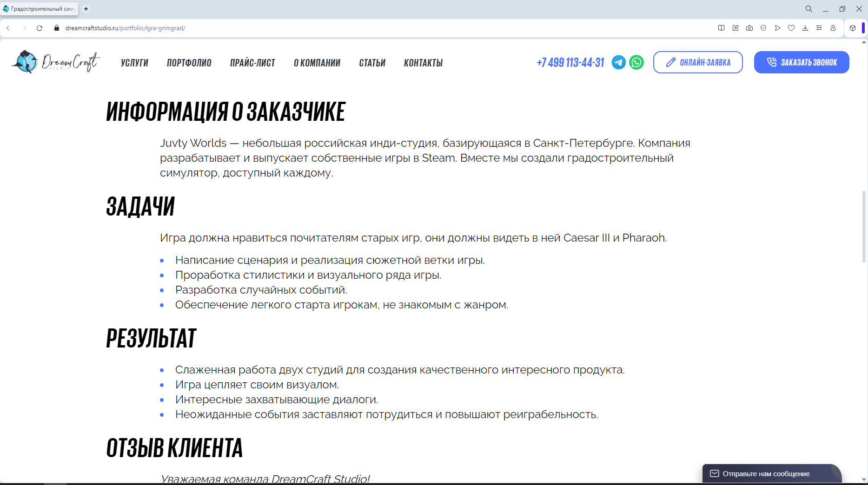Take a page screenshot with camera icon
This screenshot has height=485, width=868.
(749, 28)
